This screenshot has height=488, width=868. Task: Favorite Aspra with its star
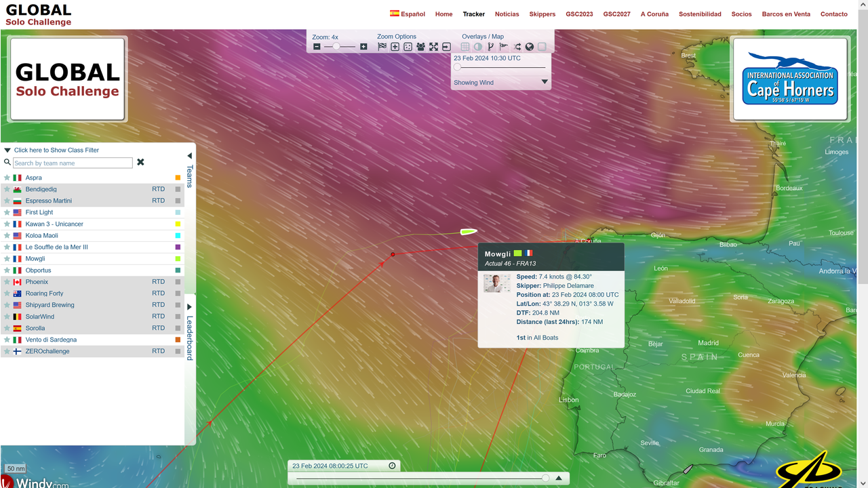tap(7, 178)
